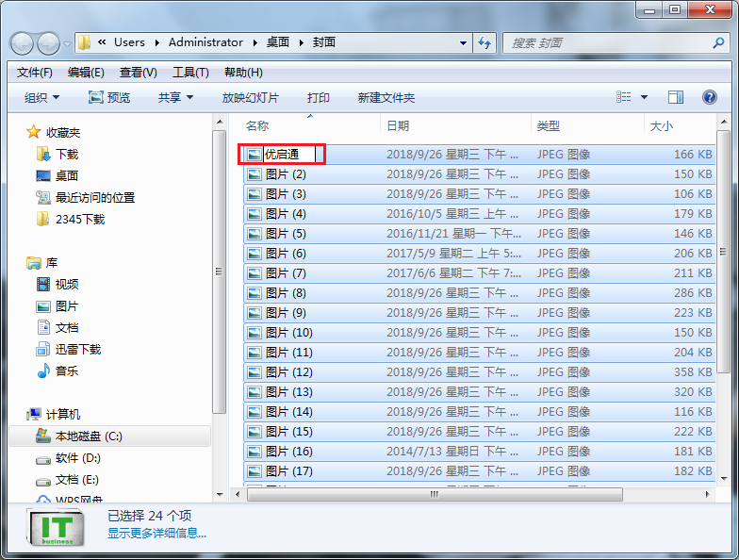
Task: Open the 工具(T) menu
Action: tap(190, 73)
